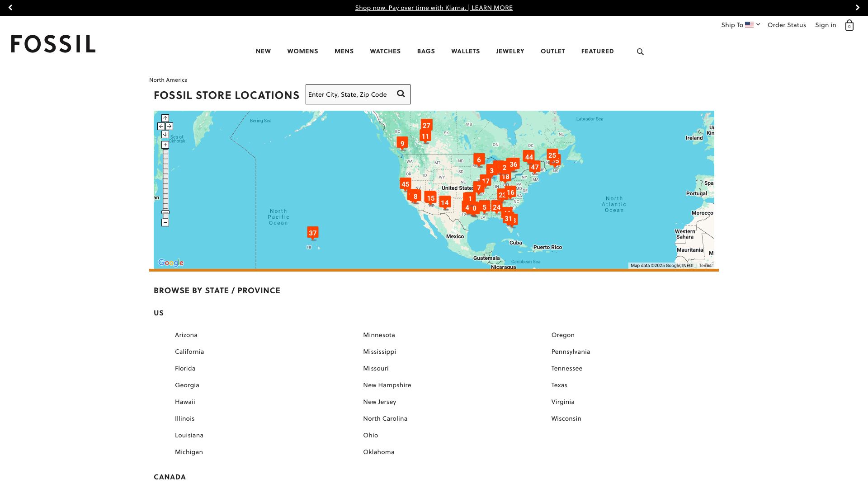Browse stores in New Hampshire
The height and width of the screenshot is (488, 868).
(x=387, y=385)
